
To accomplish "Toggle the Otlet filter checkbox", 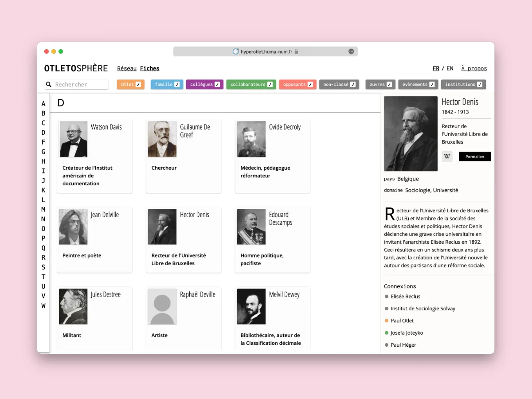I will (x=138, y=84).
